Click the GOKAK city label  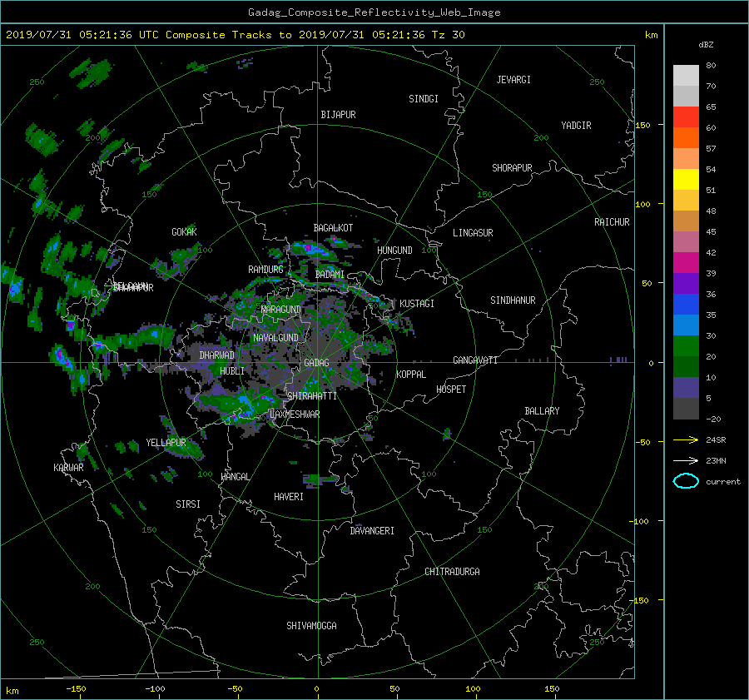pos(184,231)
